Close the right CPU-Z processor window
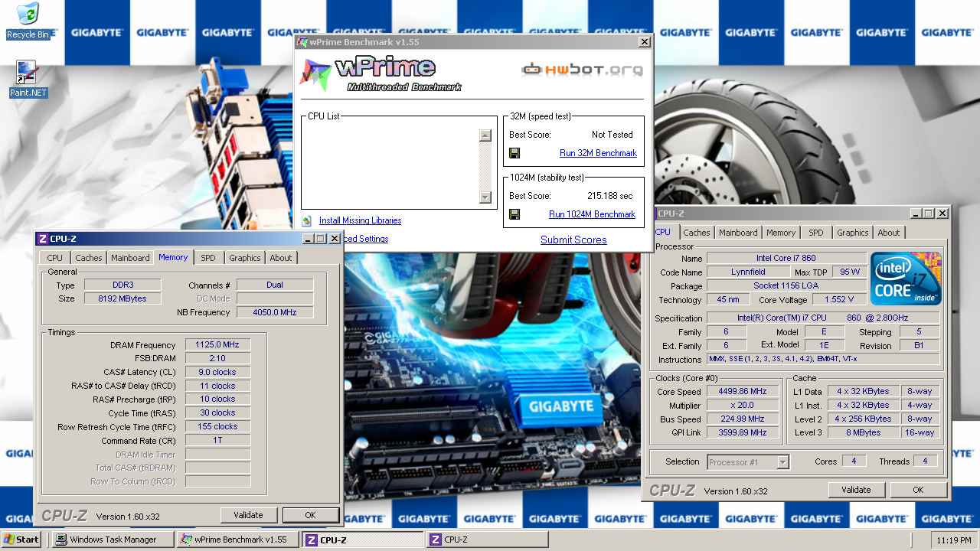The image size is (980, 551). (942, 214)
